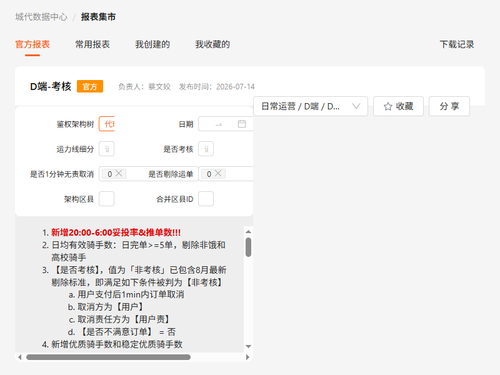Open the 鉴权架构树 selector field
The width and height of the screenshot is (500, 375).
[x=107, y=124]
